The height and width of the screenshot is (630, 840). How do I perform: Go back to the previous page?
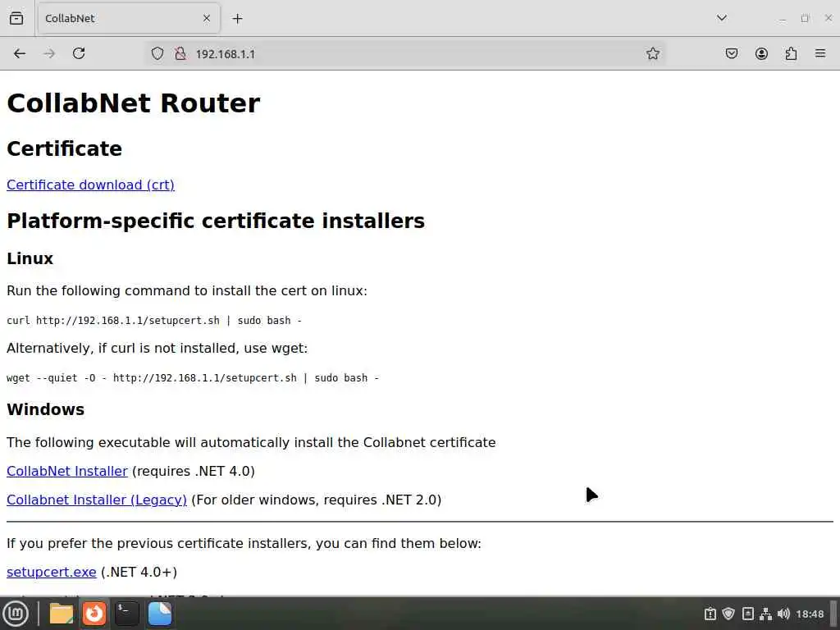(20, 53)
